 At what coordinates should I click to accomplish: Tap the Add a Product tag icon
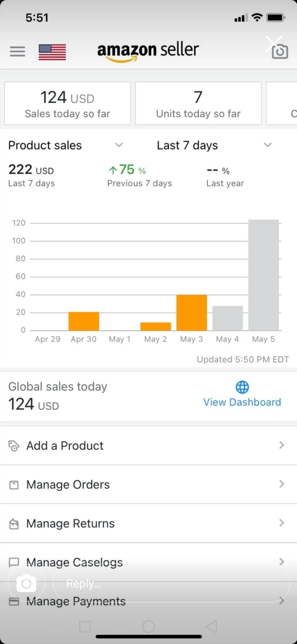[x=14, y=446]
